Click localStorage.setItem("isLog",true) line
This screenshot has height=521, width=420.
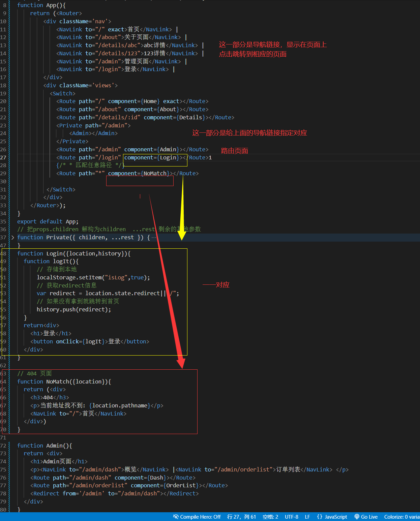[93, 277]
